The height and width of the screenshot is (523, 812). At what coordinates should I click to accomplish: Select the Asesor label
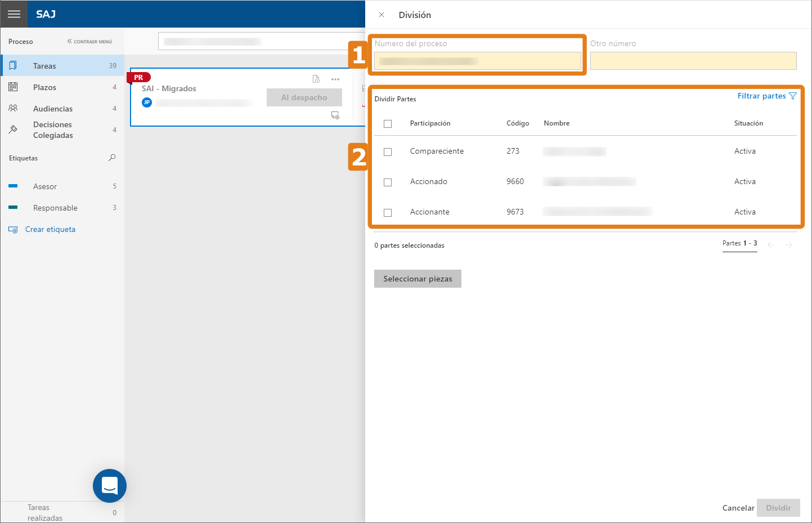pyautogui.click(x=62, y=186)
